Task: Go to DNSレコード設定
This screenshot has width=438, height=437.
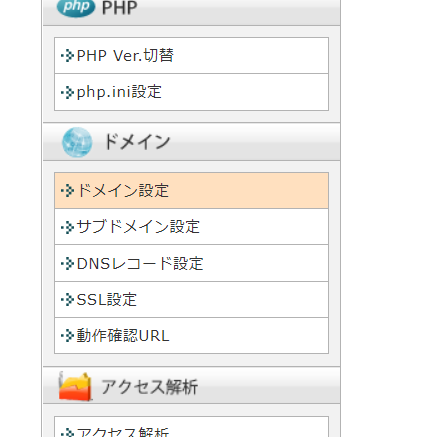Action: [x=191, y=263]
